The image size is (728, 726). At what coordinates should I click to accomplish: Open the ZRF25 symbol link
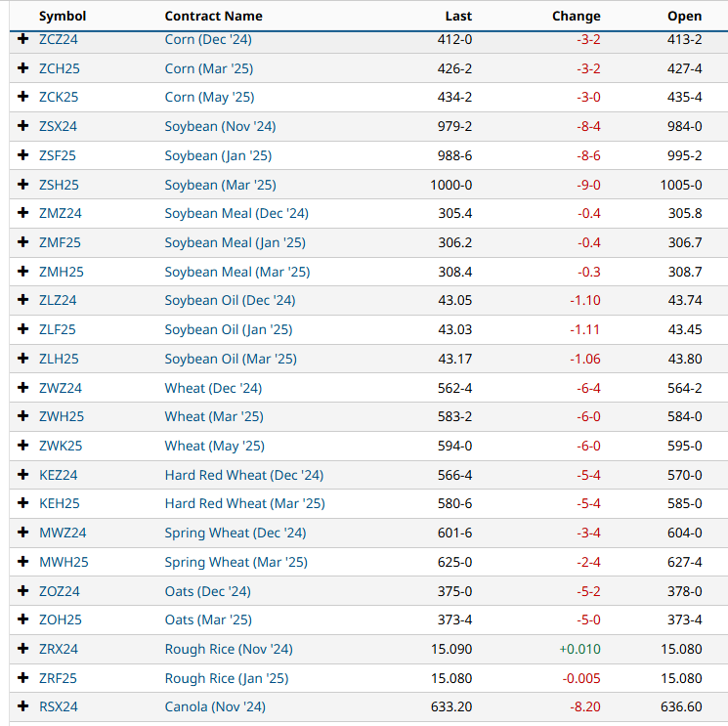tap(58, 678)
